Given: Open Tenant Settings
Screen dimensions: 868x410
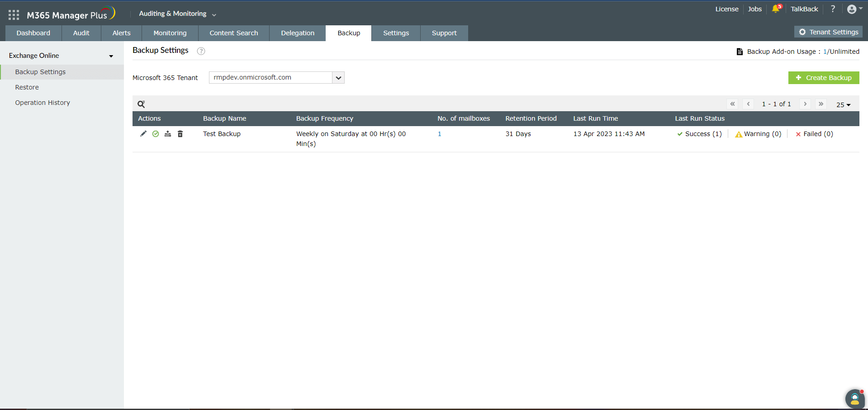Looking at the screenshot, I should (x=829, y=32).
